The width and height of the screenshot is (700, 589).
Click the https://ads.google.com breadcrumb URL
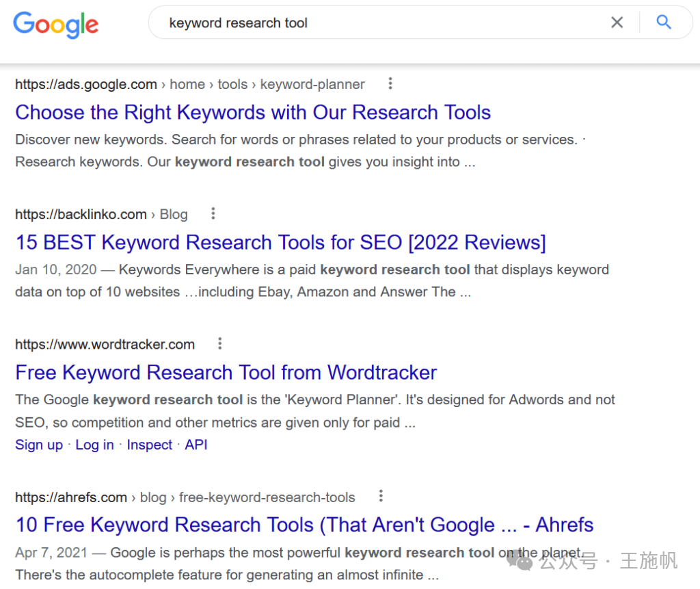tap(190, 84)
